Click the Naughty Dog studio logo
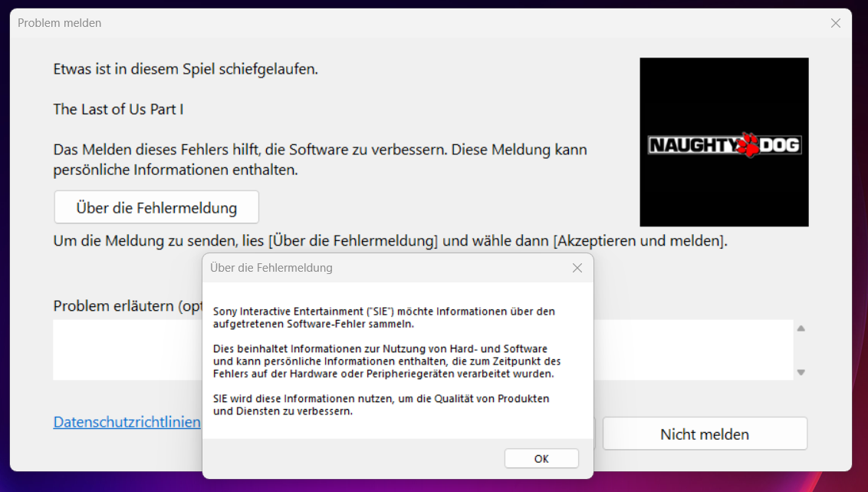The height and width of the screenshot is (492, 868). pyautogui.click(x=723, y=142)
